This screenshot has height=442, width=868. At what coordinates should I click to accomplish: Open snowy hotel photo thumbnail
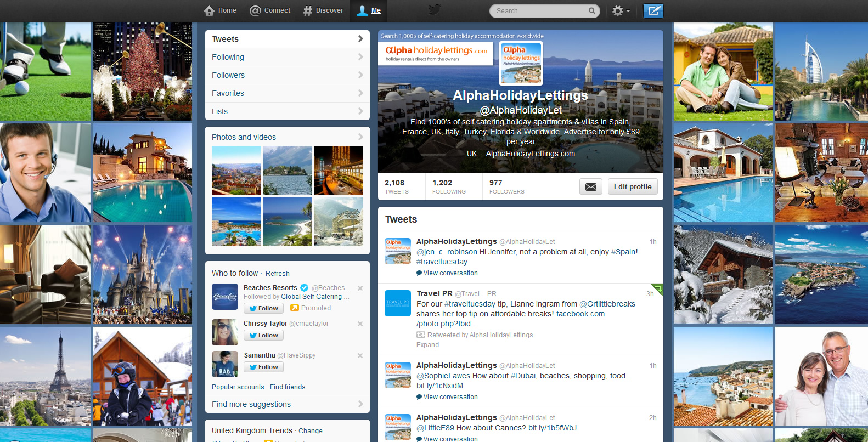[x=339, y=222]
